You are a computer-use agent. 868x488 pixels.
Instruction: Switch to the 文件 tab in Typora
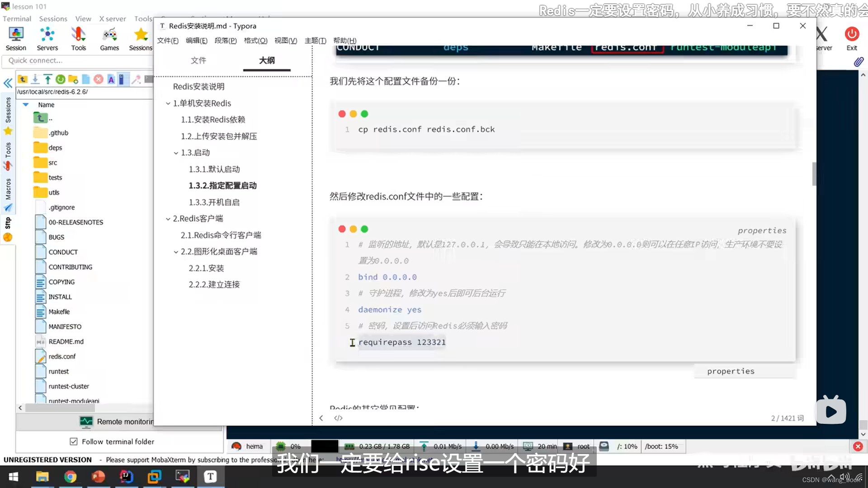[x=198, y=61]
